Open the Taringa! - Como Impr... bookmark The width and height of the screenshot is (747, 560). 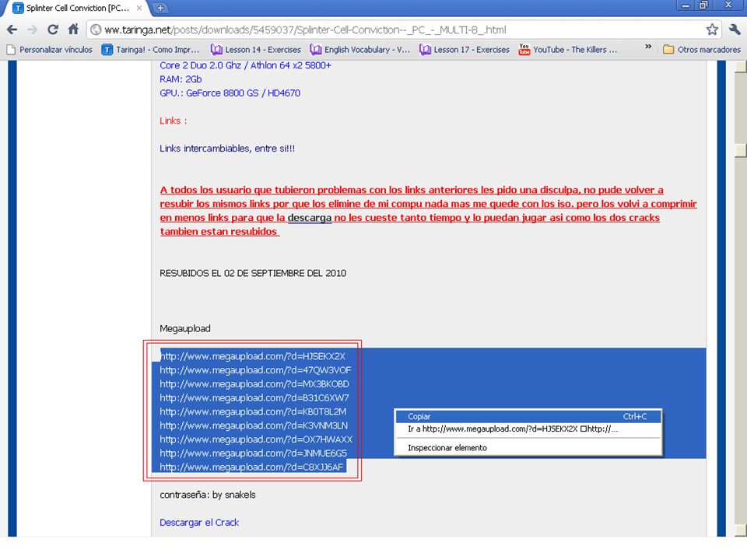(150, 50)
